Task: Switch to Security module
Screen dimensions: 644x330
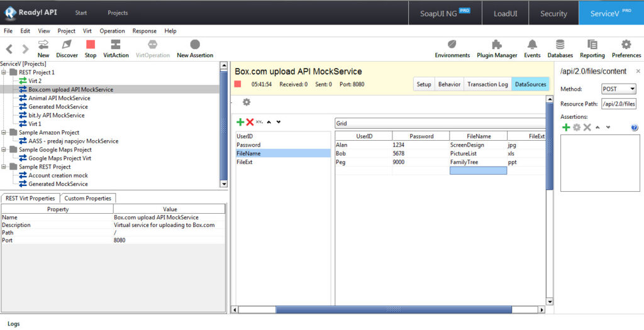Action: coord(553,13)
